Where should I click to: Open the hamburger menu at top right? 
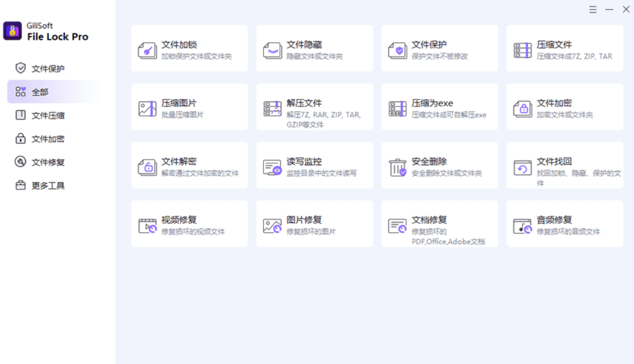click(x=591, y=9)
